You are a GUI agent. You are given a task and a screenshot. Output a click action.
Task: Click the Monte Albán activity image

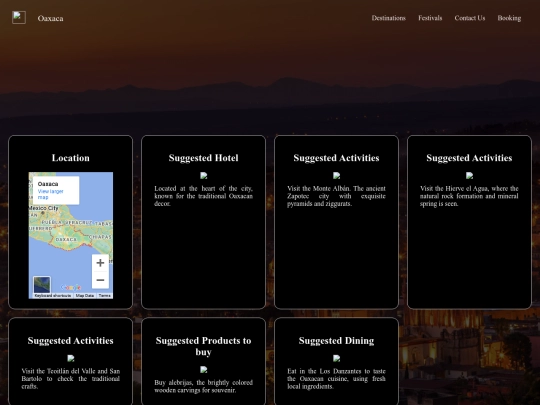[x=336, y=176]
